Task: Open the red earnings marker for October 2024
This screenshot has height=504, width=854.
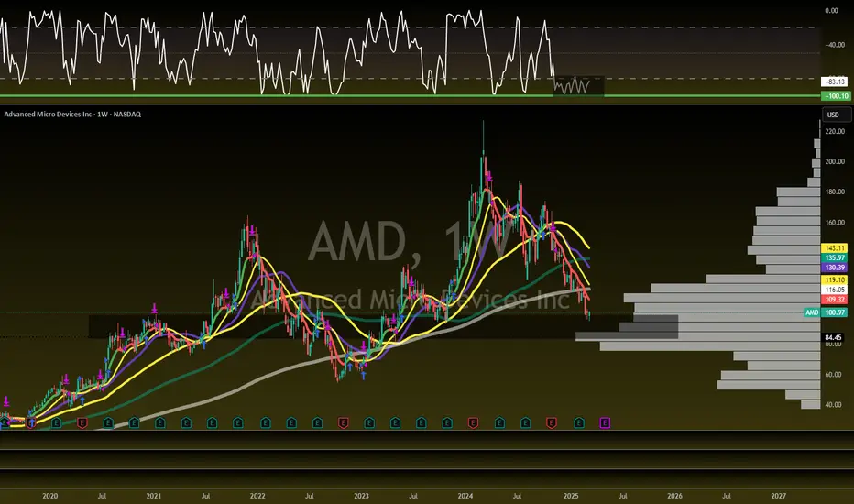Action: point(552,422)
